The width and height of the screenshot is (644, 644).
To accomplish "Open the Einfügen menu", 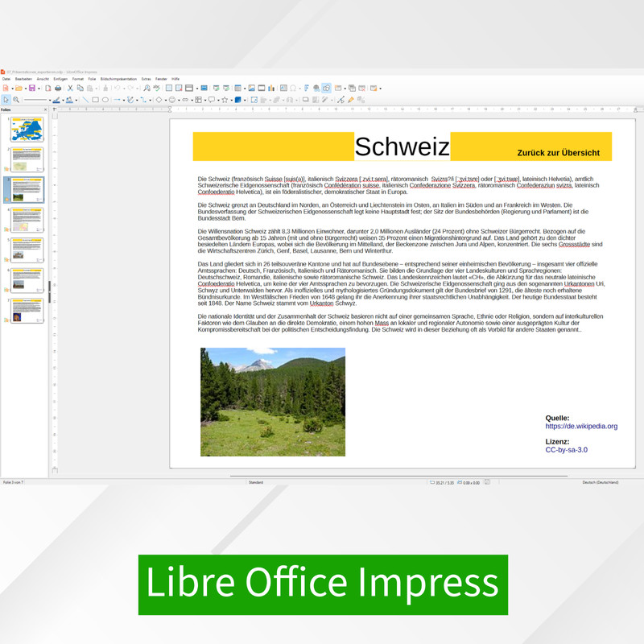I will 60,79.
